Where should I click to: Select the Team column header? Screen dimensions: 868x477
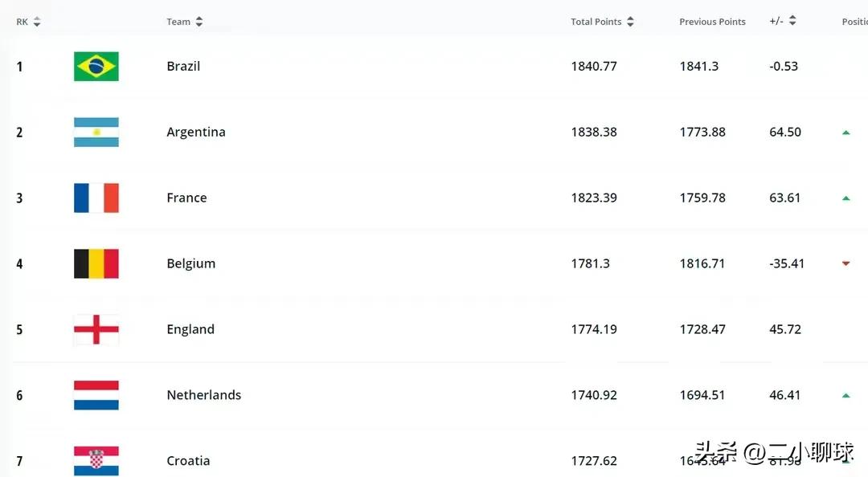tap(178, 22)
